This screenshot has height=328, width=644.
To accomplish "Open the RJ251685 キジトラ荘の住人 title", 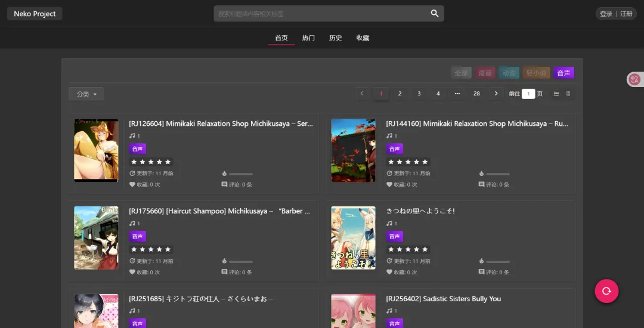I will [x=201, y=298].
